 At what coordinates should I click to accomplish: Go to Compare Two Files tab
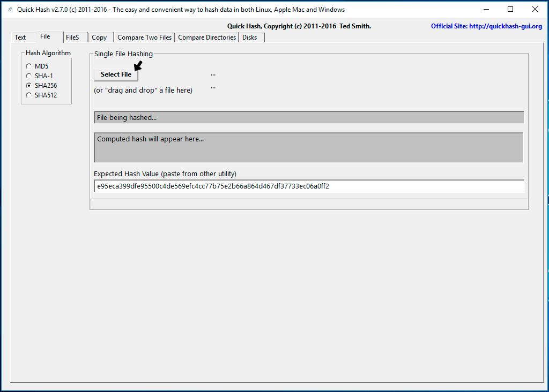point(144,37)
